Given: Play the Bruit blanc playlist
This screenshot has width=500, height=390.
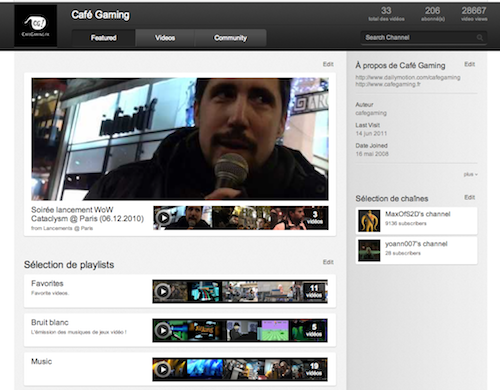Looking at the screenshot, I should click(163, 330).
